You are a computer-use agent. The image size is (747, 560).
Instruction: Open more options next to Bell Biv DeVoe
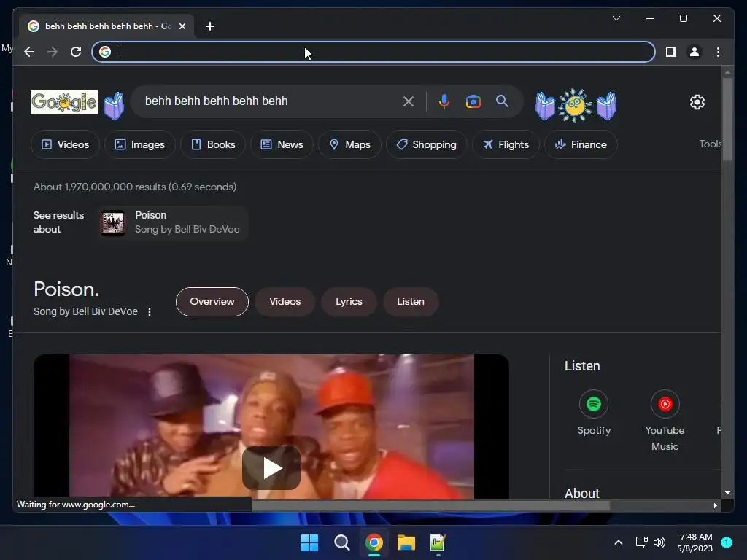(150, 312)
